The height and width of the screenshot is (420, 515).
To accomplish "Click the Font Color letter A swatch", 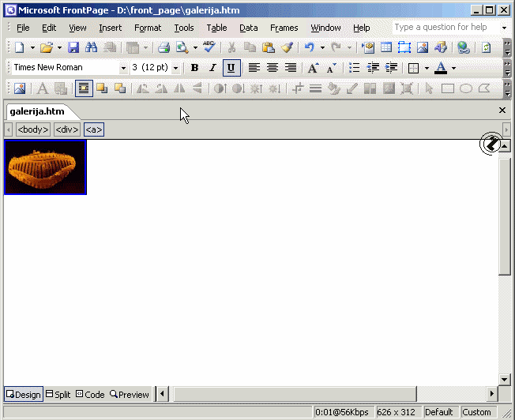I will point(441,68).
